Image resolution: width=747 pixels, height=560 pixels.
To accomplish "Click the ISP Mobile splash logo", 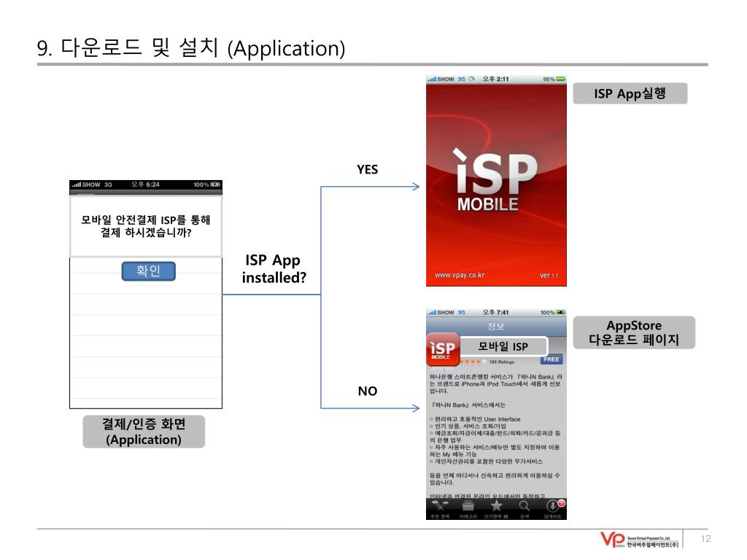I will click(x=496, y=181).
